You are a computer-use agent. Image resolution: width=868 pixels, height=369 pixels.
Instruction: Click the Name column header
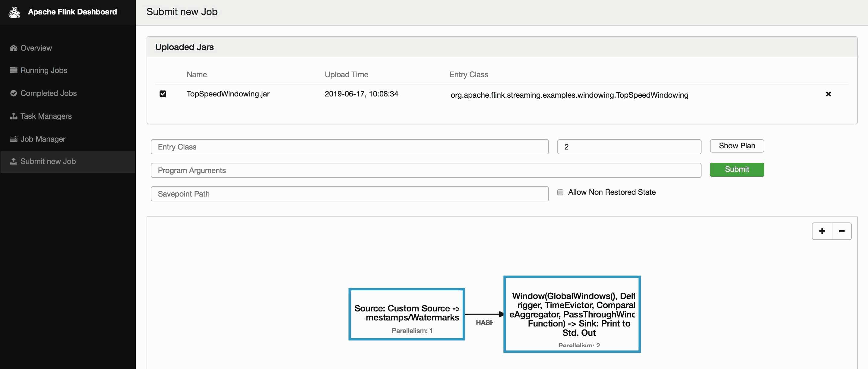[197, 75]
